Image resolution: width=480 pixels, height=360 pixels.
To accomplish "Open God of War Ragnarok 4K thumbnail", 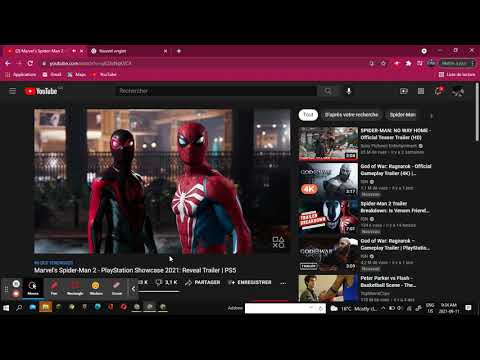I will click(x=328, y=180).
